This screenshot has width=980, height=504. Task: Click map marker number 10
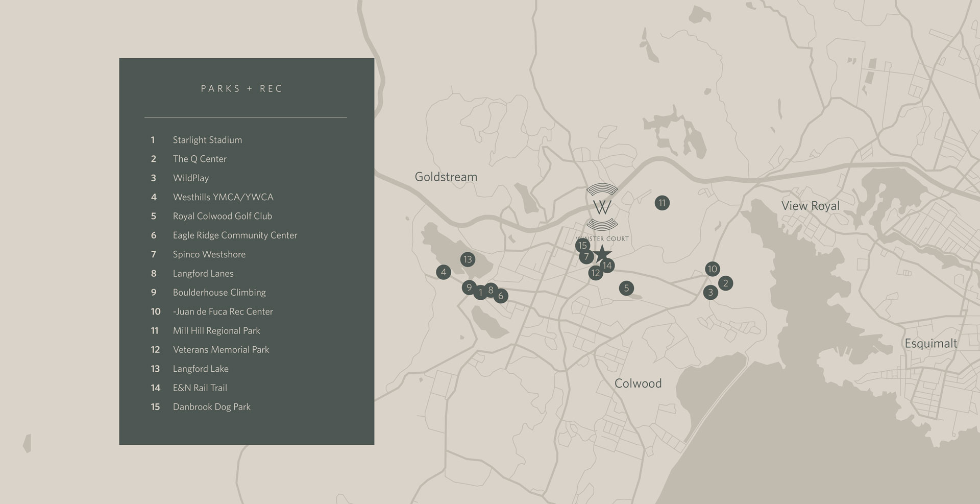pos(713,269)
